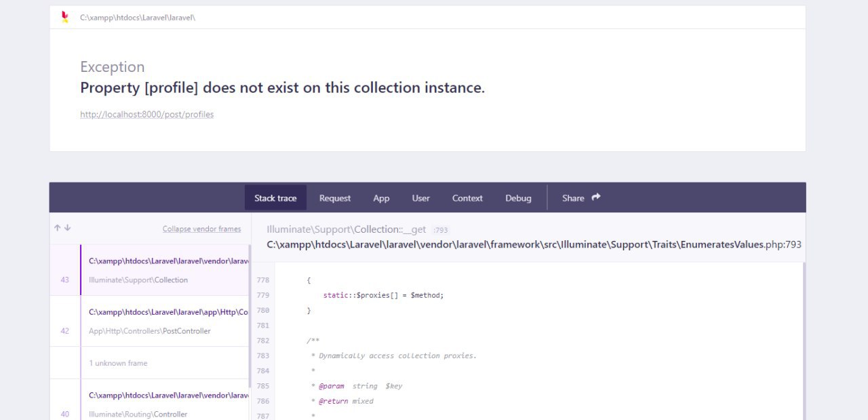Click the frame list vertical scrollbar
Screen dimensions: 868x420
tap(250, 316)
